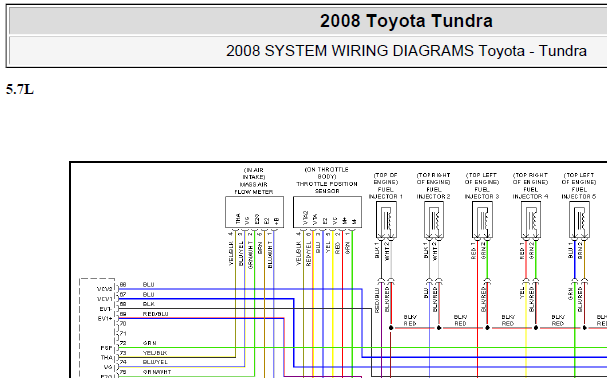Screen dimensions: 607x378
Task: Click the 'FUEL INJECTOR 3' label
Action: click(482, 193)
